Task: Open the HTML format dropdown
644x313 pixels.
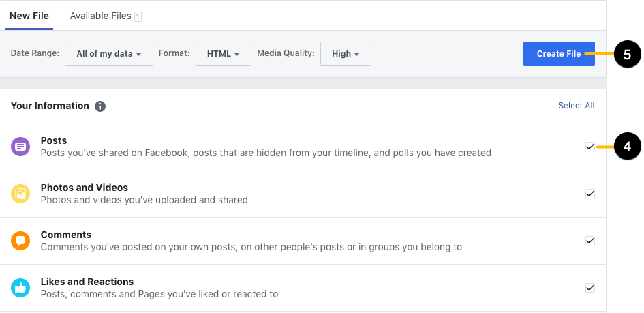Action: pyautogui.click(x=224, y=54)
